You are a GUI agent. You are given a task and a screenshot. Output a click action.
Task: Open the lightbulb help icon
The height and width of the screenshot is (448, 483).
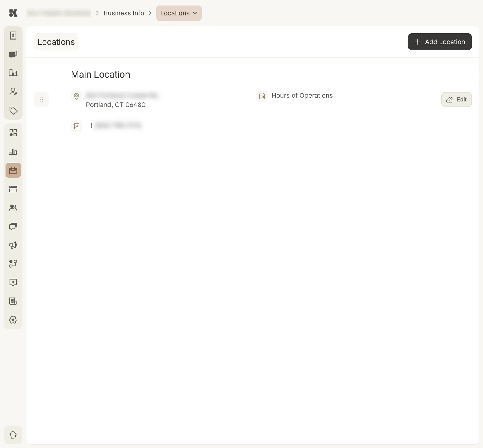coord(13,435)
